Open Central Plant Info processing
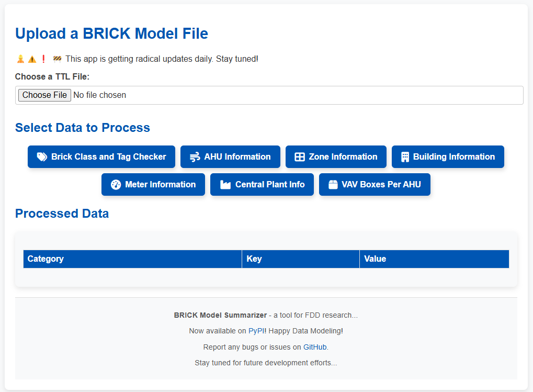533x392 pixels. [262, 184]
